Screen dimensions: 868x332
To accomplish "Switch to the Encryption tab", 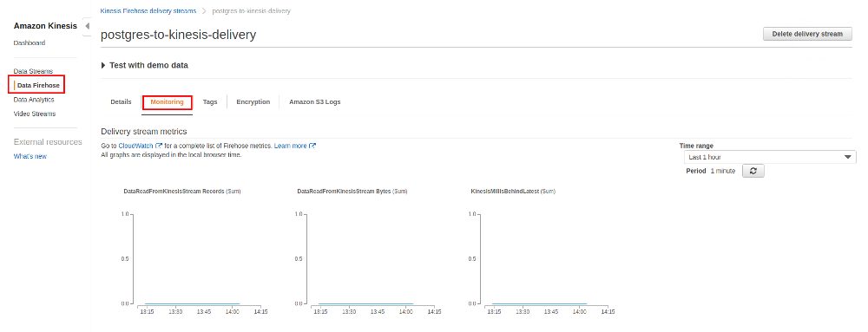I will tap(253, 102).
